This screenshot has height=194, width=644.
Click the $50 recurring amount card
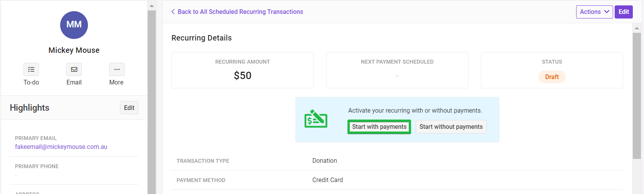tap(243, 70)
